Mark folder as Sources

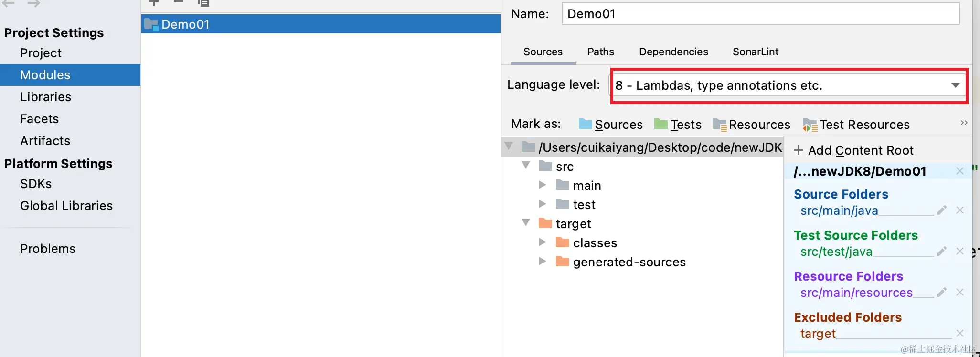pyautogui.click(x=610, y=125)
